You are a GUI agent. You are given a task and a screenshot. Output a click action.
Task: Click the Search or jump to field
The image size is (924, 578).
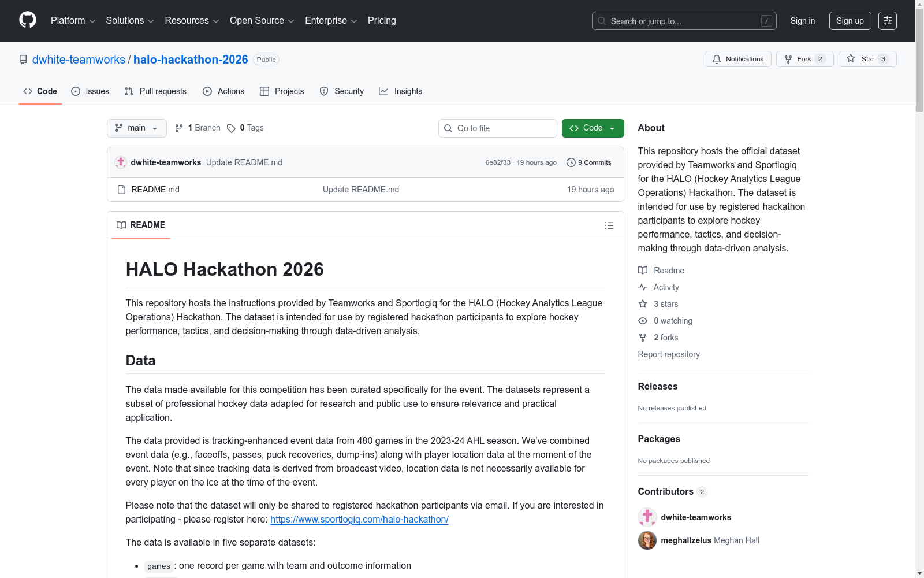point(684,21)
